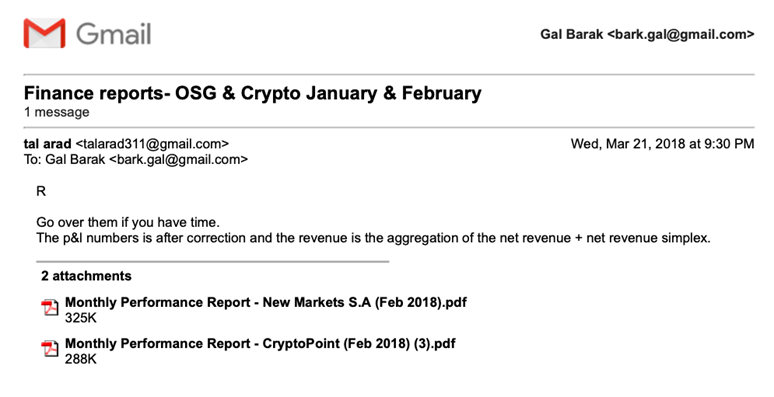Image resolution: width=774 pixels, height=397 pixels.
Task: Click the divider line above '2 attachments'
Action: [x=213, y=261]
